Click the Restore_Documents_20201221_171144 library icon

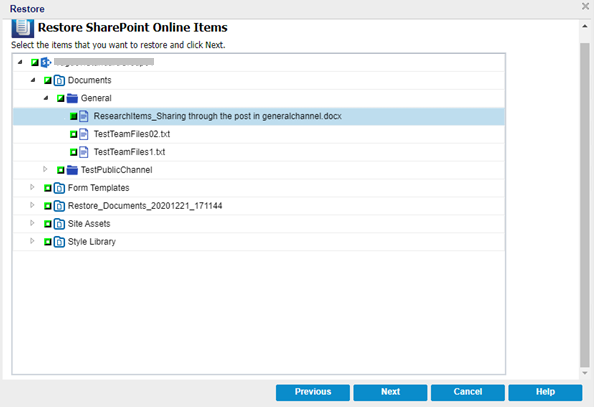click(59, 206)
